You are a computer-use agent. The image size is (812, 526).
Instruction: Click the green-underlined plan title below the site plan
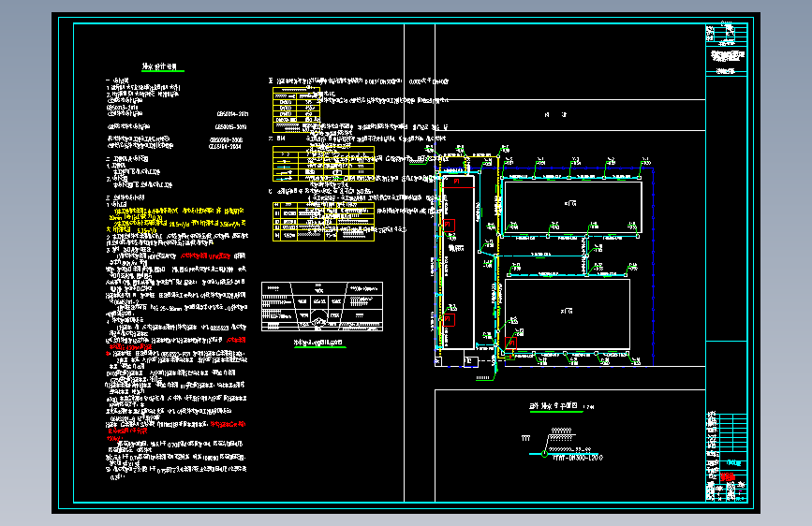pyautogui.click(x=554, y=406)
